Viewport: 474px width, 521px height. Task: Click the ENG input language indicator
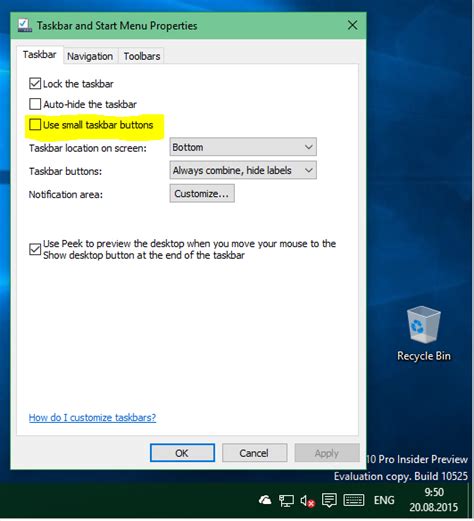[384, 500]
